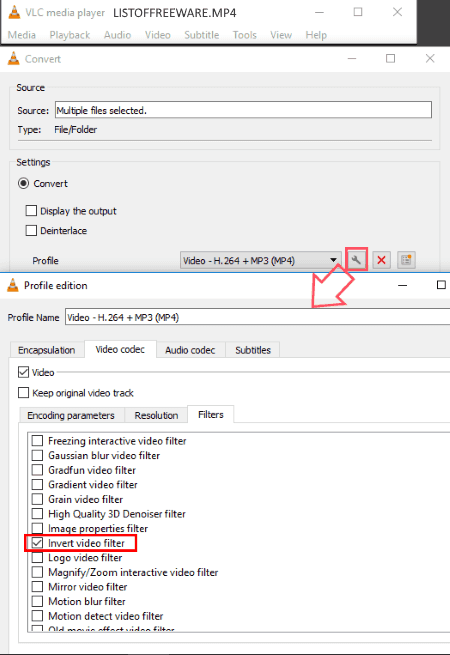Switch to the Encoding parameters tab

[x=71, y=415]
